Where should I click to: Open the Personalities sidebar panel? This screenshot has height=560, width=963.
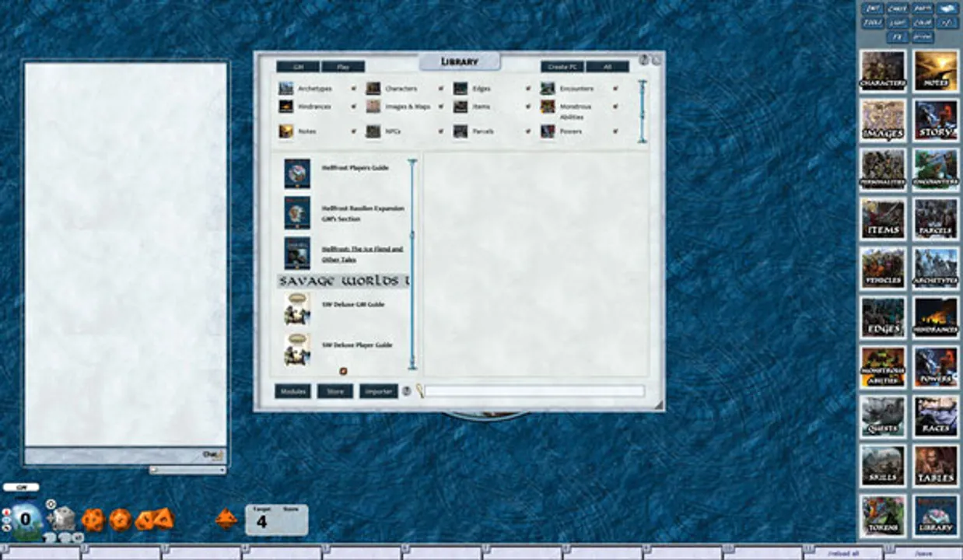click(x=883, y=169)
